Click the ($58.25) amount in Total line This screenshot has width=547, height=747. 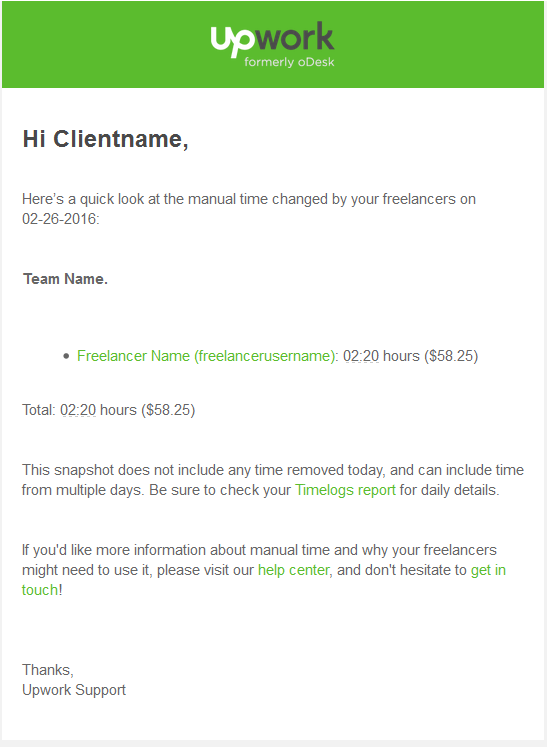[168, 410]
